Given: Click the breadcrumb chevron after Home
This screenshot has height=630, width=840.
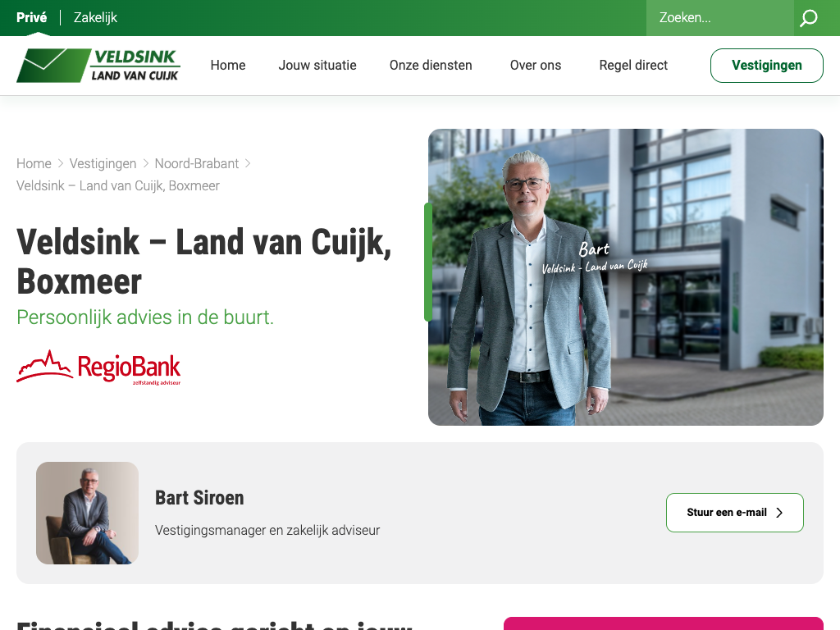Looking at the screenshot, I should point(61,163).
